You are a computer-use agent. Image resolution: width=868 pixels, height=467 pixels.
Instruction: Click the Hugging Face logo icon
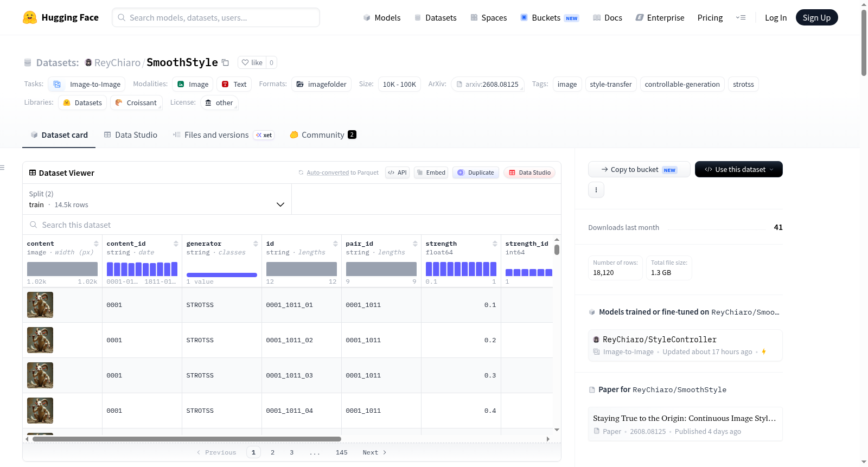30,17
